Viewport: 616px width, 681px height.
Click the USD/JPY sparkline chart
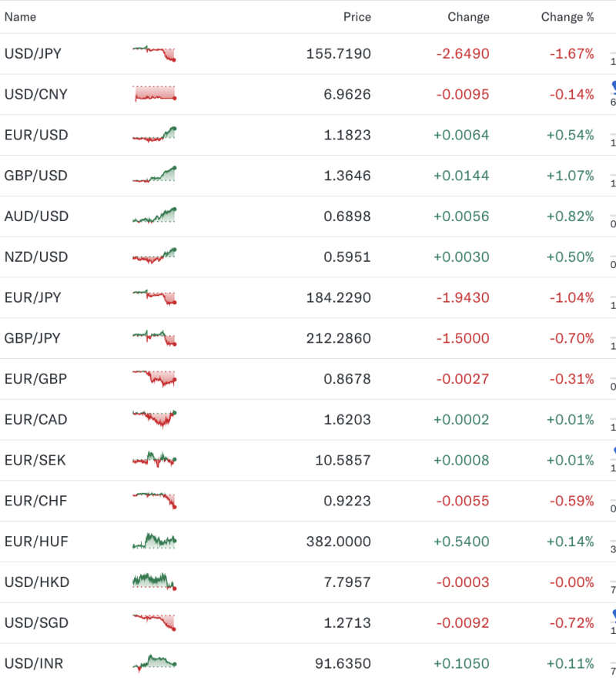(x=154, y=54)
